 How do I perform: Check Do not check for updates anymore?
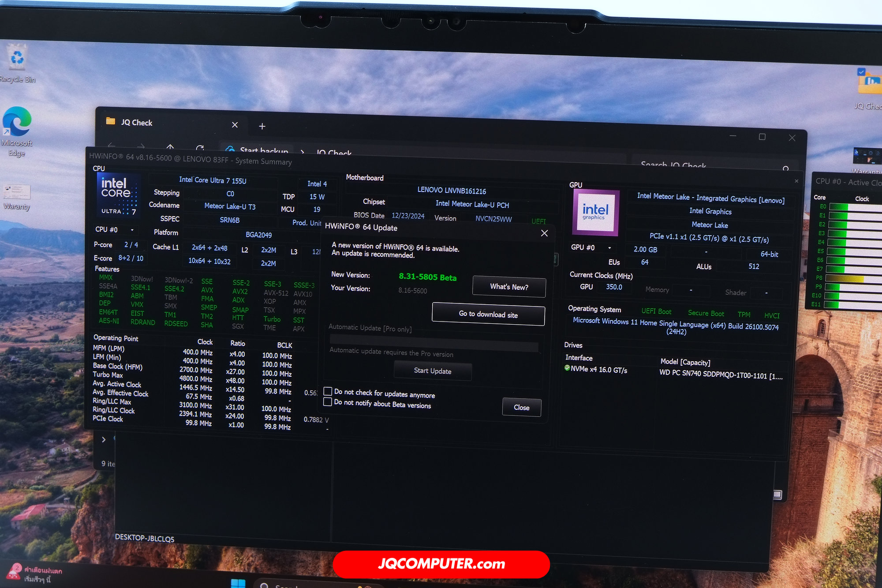tap(328, 391)
